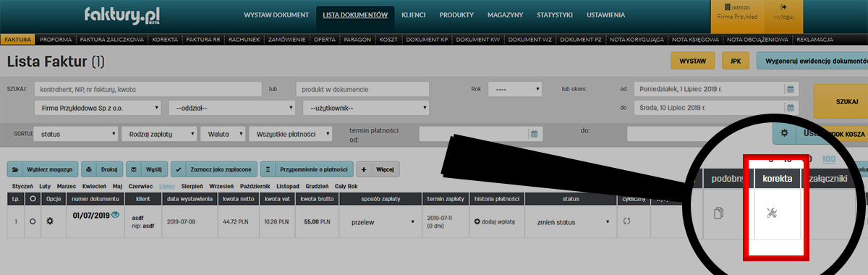Click the Wyślij send button
The image size is (868, 275).
coord(146,169)
